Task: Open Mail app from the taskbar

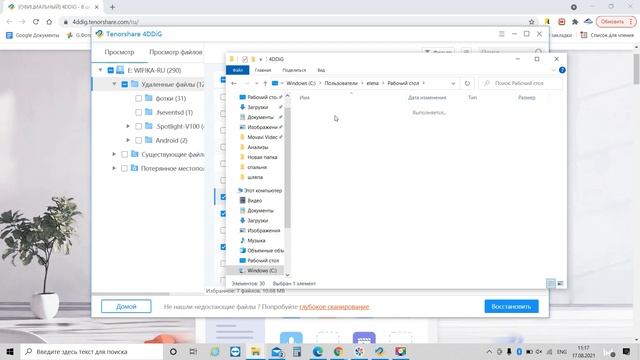Action: pos(277,351)
